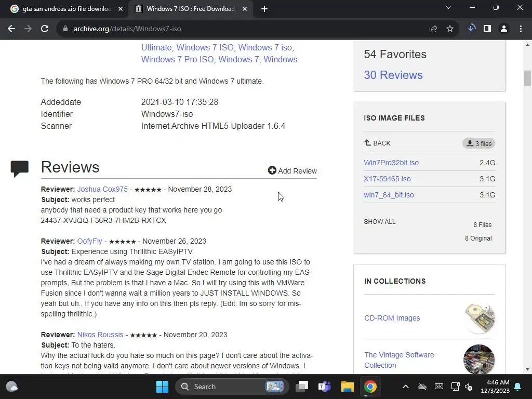
Task: Select the Windows 7 ISO tab
Action: click(191, 9)
